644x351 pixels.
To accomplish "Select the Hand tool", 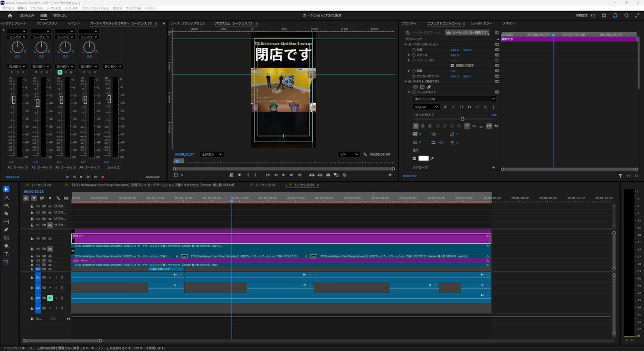I will tap(6, 246).
